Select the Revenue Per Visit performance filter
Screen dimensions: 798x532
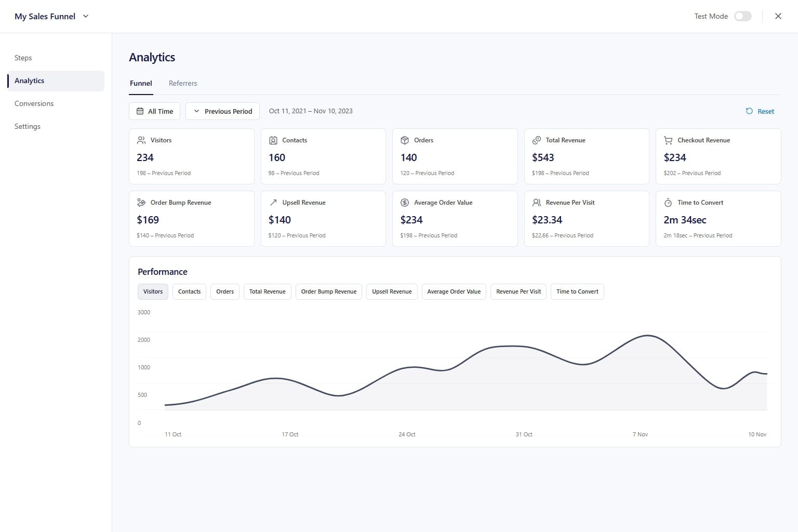click(518, 291)
